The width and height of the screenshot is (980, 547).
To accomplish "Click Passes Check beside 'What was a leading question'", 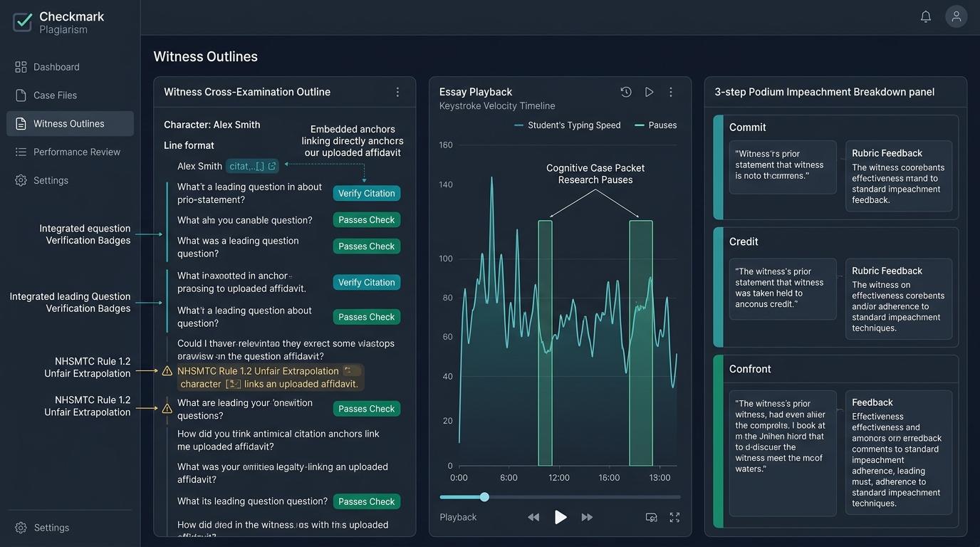I will (367, 246).
